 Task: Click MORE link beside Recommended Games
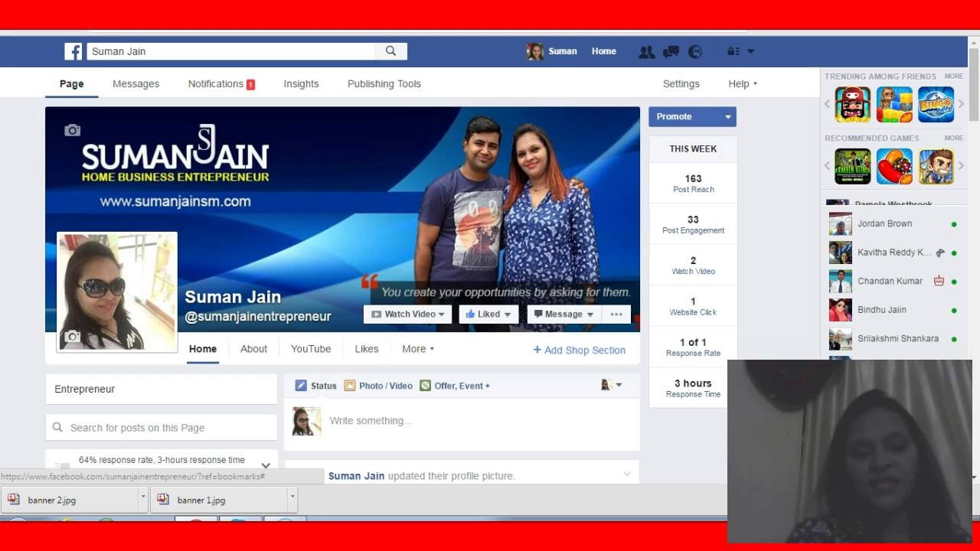(954, 138)
